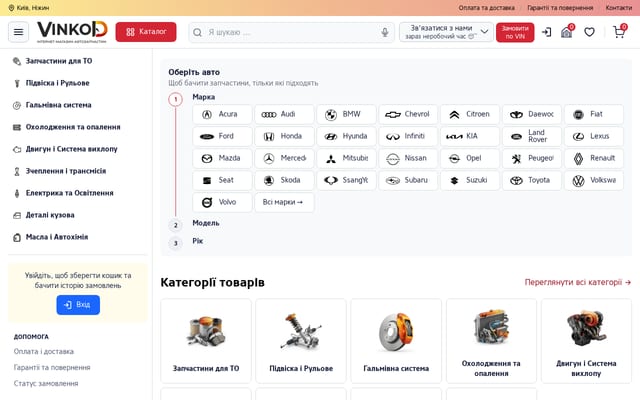Open the hamburger menu button
Screen dimensions: 640x400
pos(18,32)
